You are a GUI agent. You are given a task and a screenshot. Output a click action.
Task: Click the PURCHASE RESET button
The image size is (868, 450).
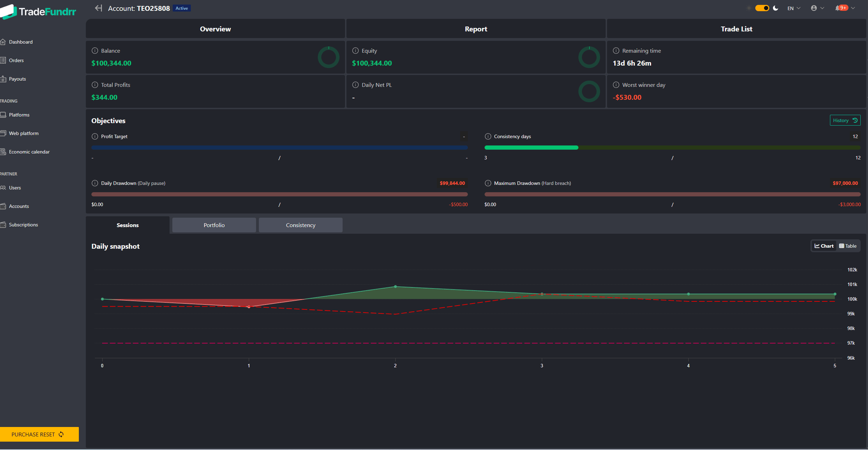39,434
